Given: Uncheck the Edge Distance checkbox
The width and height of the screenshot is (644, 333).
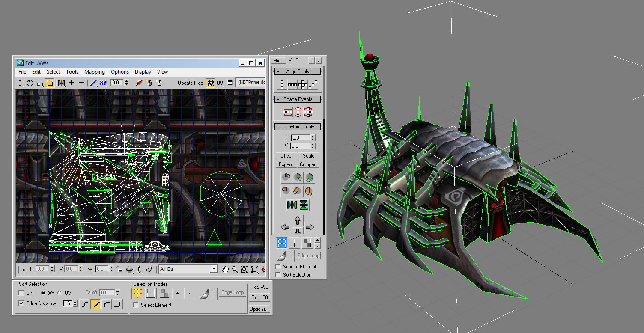Looking at the screenshot, I should (21, 303).
